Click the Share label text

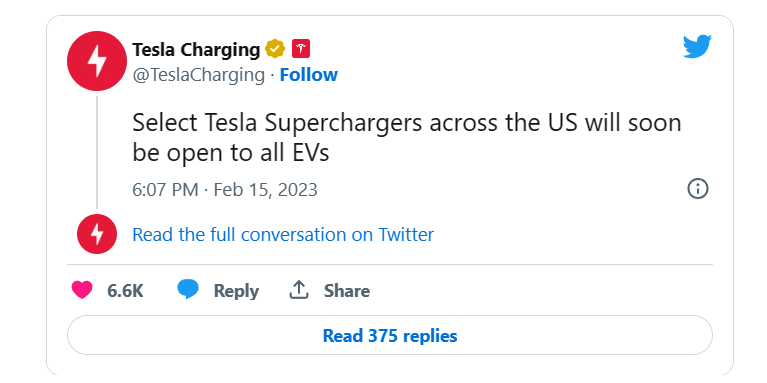pyautogui.click(x=347, y=291)
